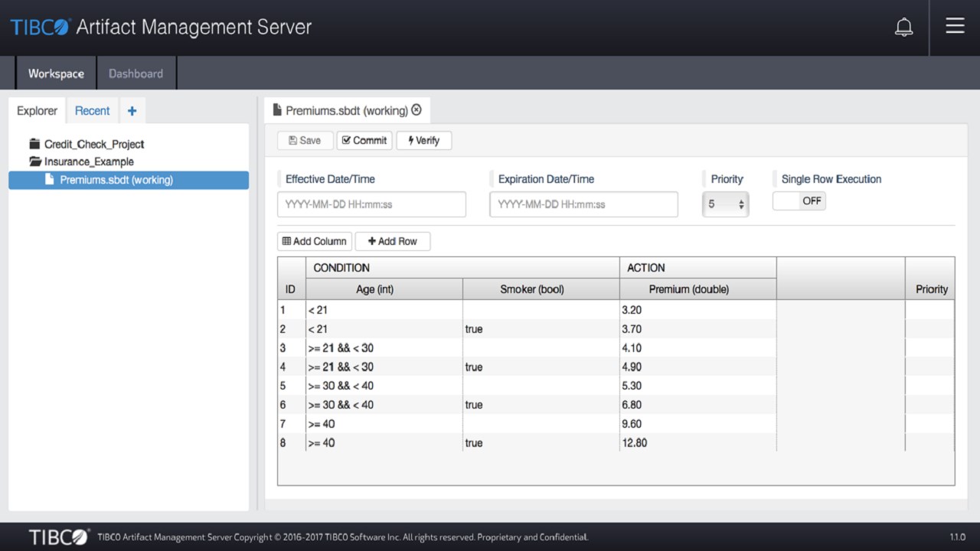Open the Priority value 5 dropdown

tap(725, 204)
